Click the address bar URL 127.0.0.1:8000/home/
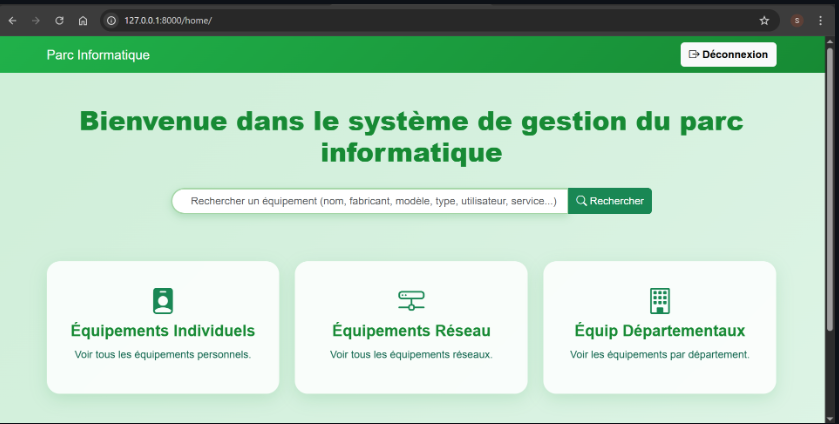Viewport: 839px width, 424px height. (x=168, y=20)
